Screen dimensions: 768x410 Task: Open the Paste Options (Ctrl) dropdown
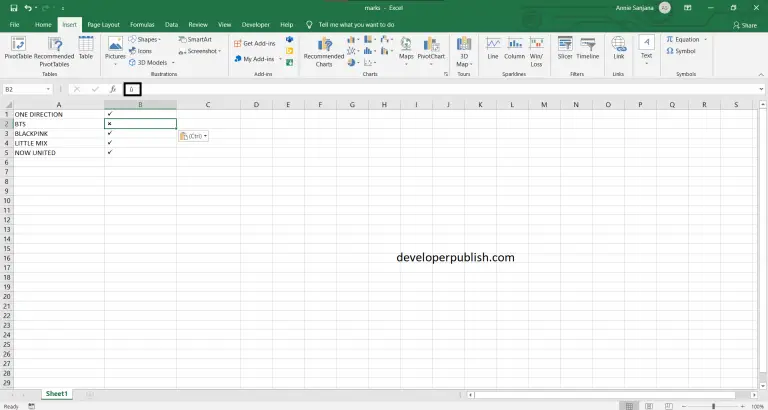(x=193, y=135)
